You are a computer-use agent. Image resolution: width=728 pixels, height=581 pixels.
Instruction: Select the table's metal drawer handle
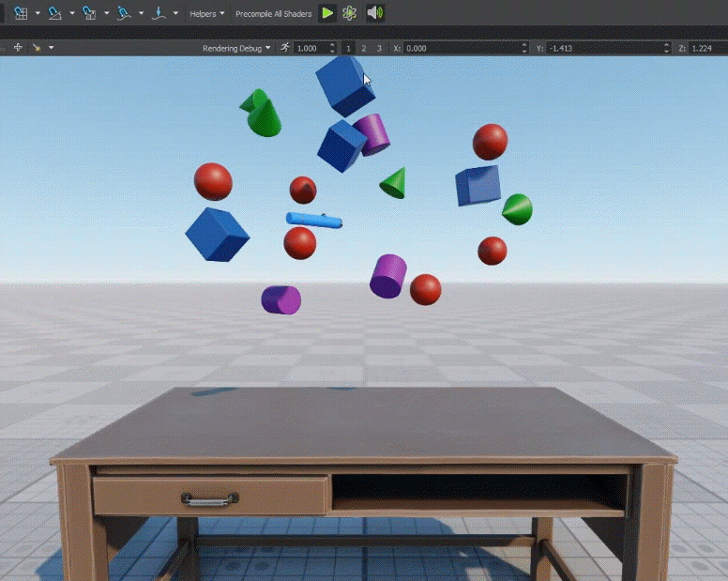click(210, 499)
